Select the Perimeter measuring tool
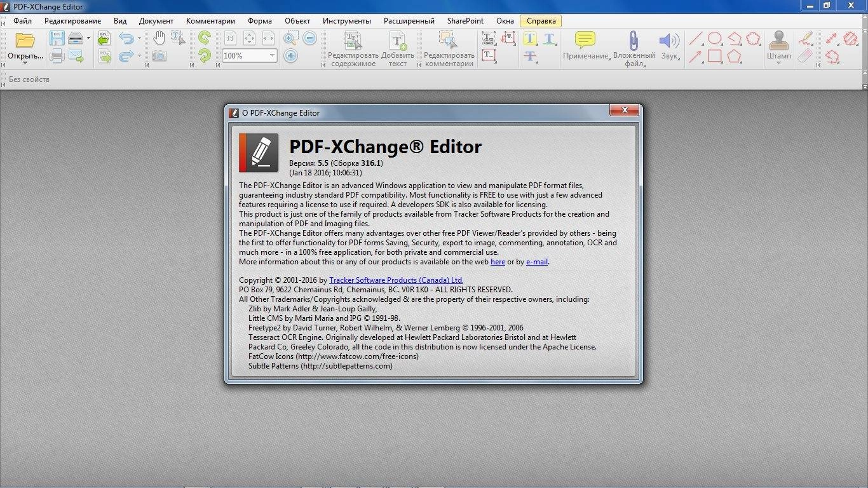 (832, 57)
